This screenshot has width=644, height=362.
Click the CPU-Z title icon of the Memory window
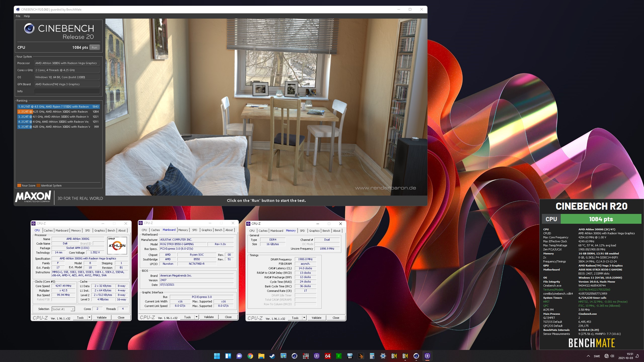point(249,223)
